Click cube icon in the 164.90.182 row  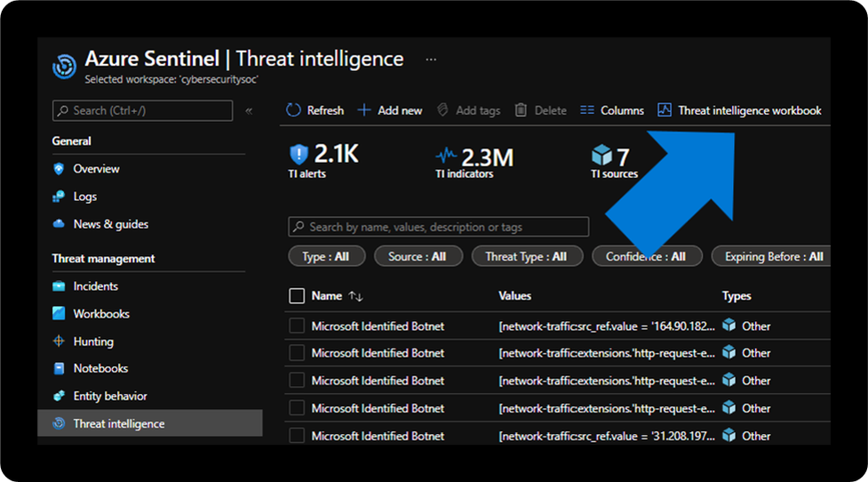tap(729, 325)
